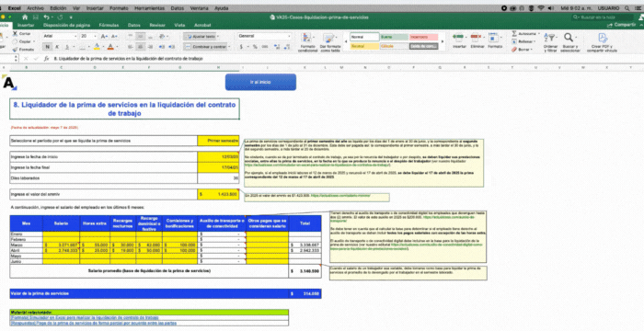The width and height of the screenshot is (644, 331).
Task: Increase decimal places
Action: pyautogui.click(x=276, y=47)
